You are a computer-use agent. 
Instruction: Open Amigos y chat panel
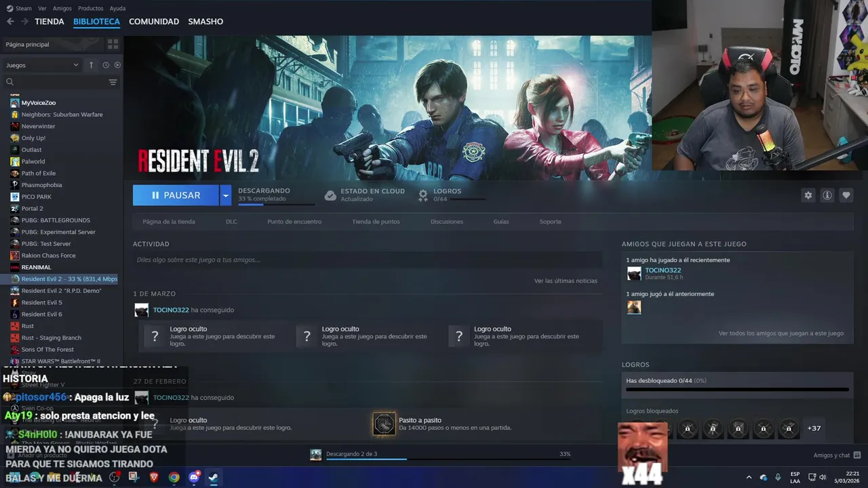tap(837, 455)
